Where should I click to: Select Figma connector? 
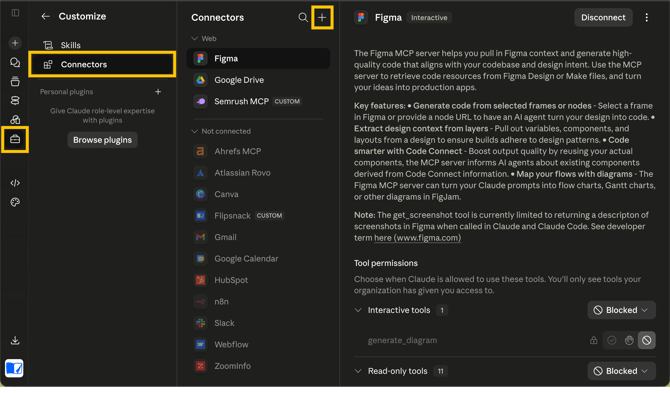pos(258,59)
